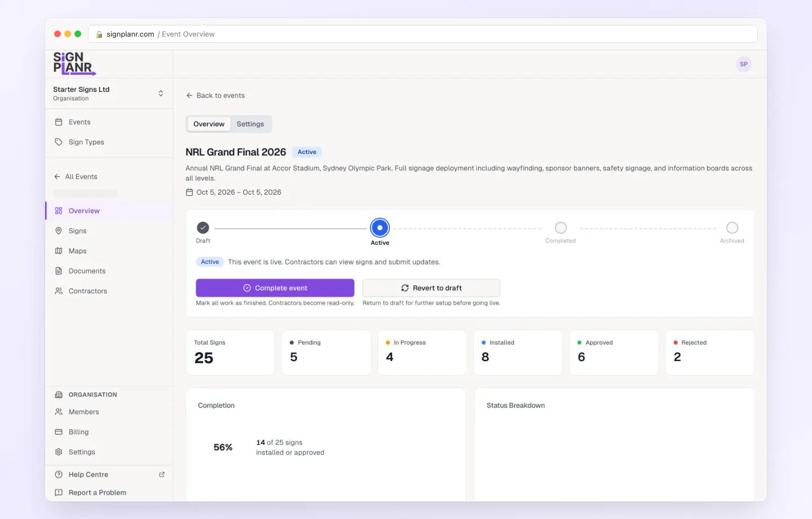Image resolution: width=812 pixels, height=519 pixels.
Task: Click the Total Signs card
Action: tap(231, 353)
